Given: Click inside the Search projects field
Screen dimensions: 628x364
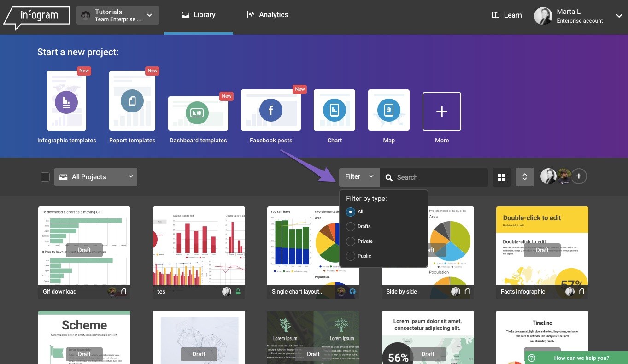Looking at the screenshot, I should pos(438,177).
